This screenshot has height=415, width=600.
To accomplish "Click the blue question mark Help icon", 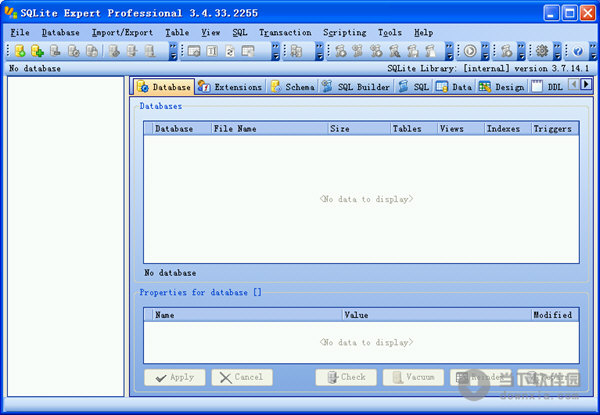I will [578, 51].
